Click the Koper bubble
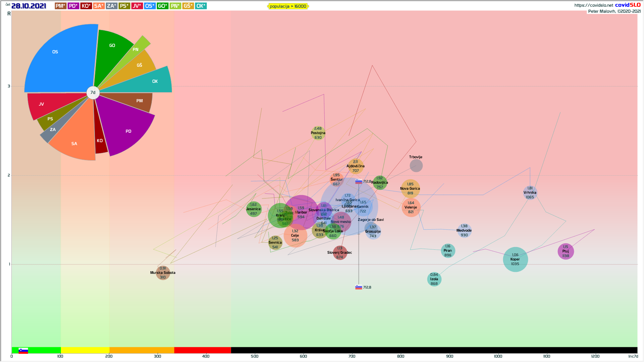 (515, 259)
